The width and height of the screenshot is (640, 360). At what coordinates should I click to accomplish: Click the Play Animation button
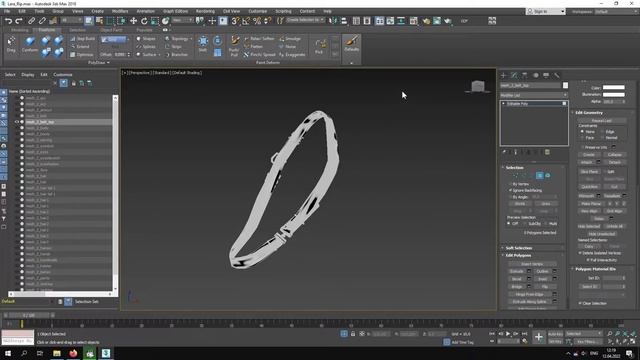click(508, 334)
